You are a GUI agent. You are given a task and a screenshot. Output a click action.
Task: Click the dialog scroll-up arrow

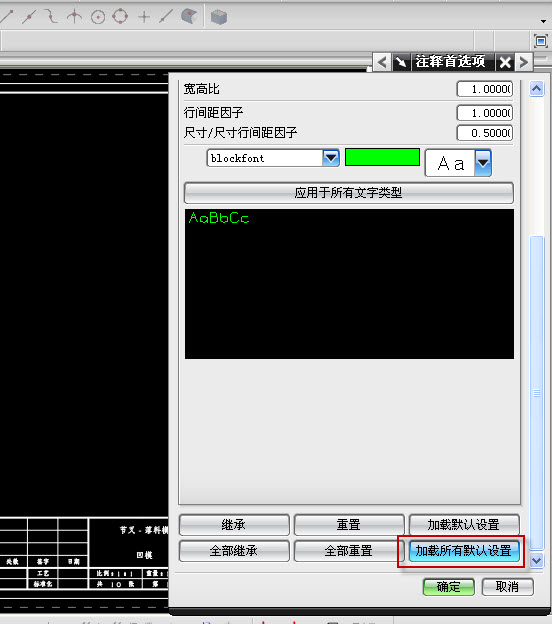536,88
